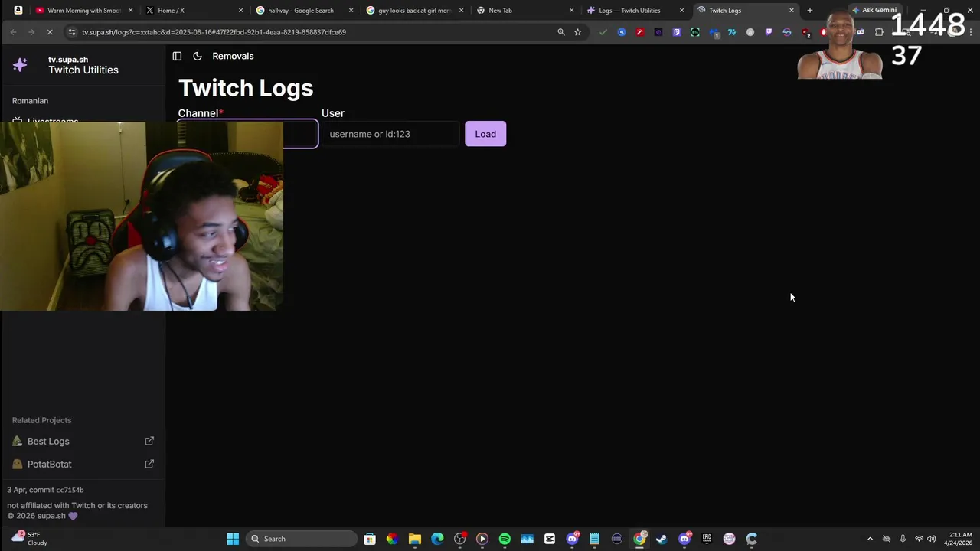This screenshot has width=980, height=551.
Task: Show hidden system tray icons
Action: [x=870, y=539]
